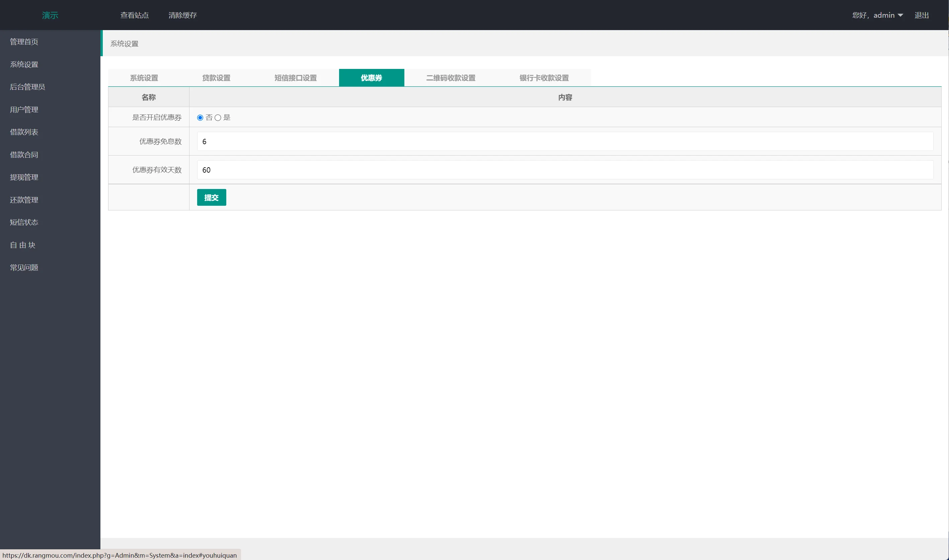
Task: Open the 短信接口设置 tab
Action: click(296, 78)
